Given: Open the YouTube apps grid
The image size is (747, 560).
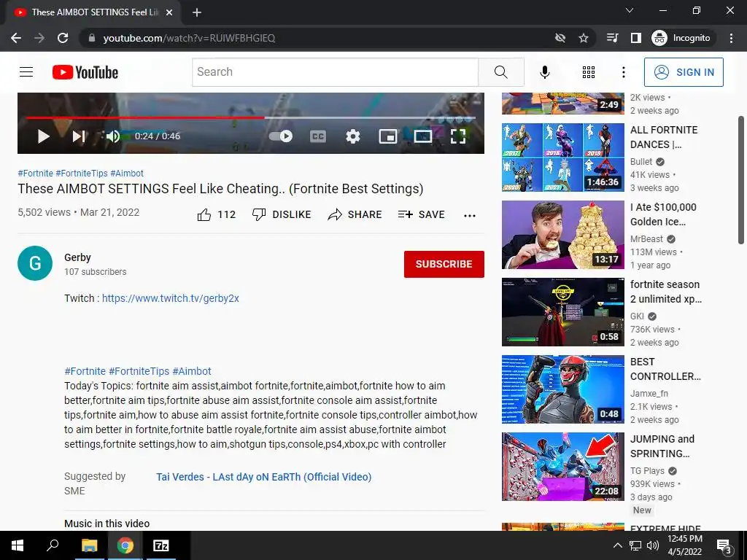Looking at the screenshot, I should [589, 72].
